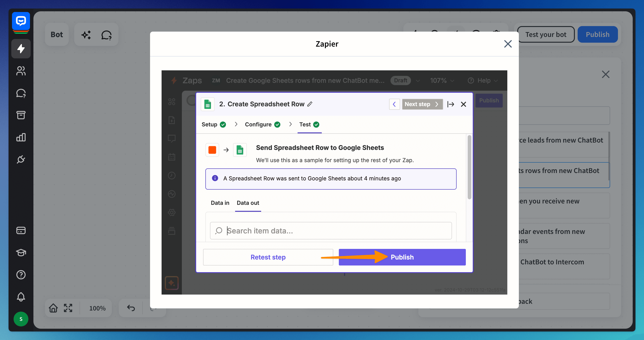644x340 pixels.
Task: Click the notifications bell icon
Action: [21, 297]
